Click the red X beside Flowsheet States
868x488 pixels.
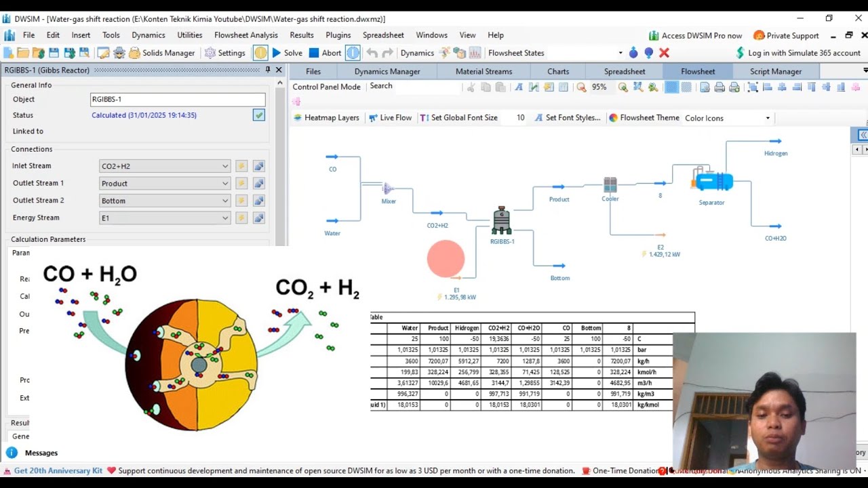click(664, 53)
